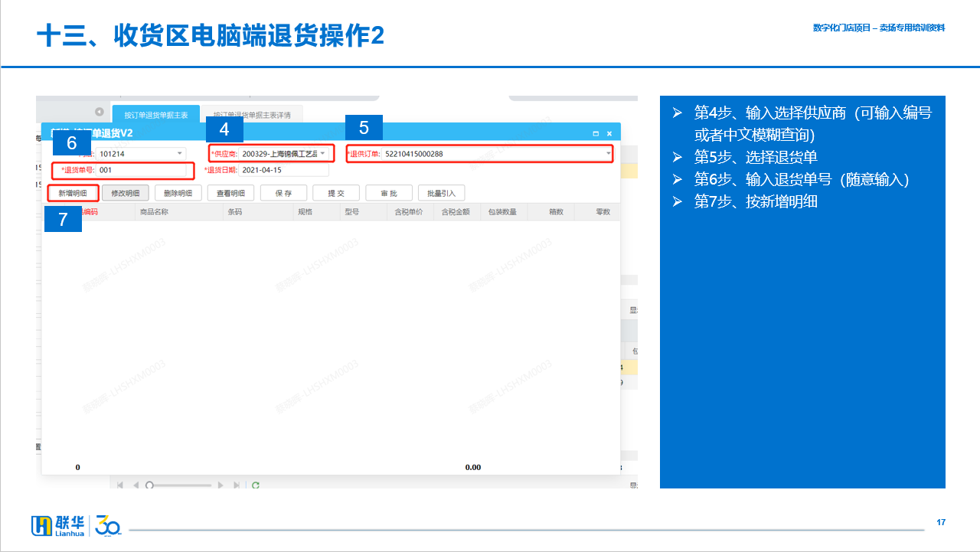980x552 pixels.
Task: Click the 退货日期 date field
Action: click(x=284, y=170)
